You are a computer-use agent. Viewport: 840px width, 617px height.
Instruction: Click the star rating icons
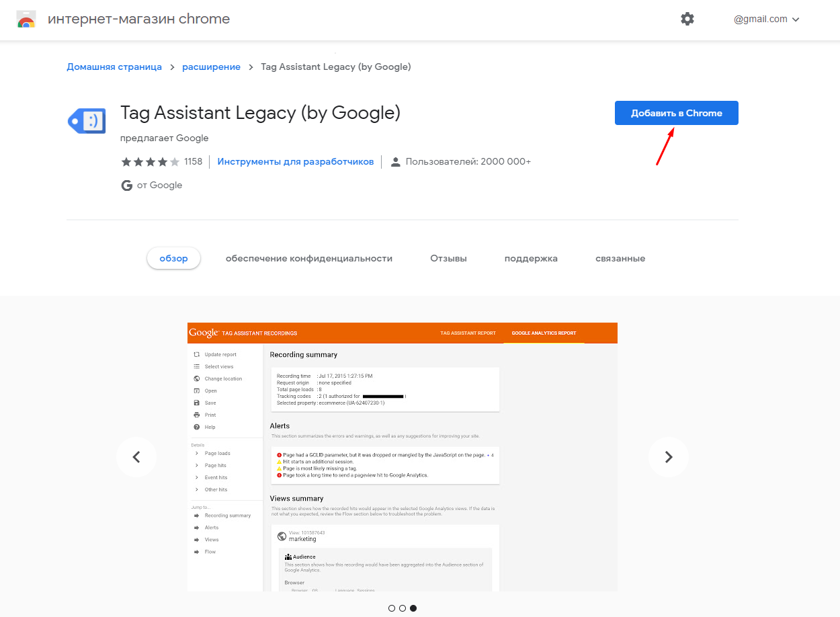pos(151,162)
